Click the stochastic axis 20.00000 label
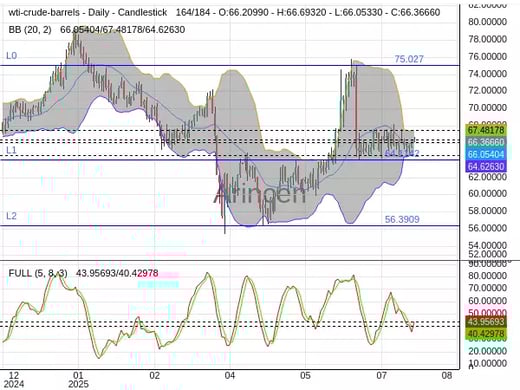 coord(487,351)
